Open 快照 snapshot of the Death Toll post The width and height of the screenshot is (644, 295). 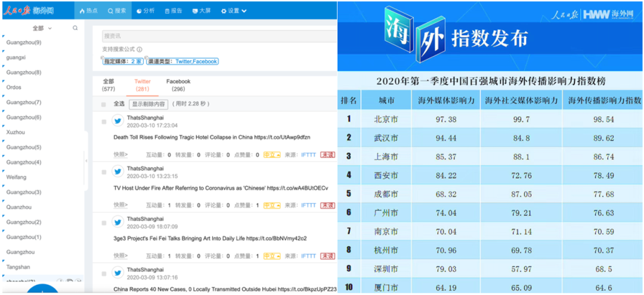120,155
